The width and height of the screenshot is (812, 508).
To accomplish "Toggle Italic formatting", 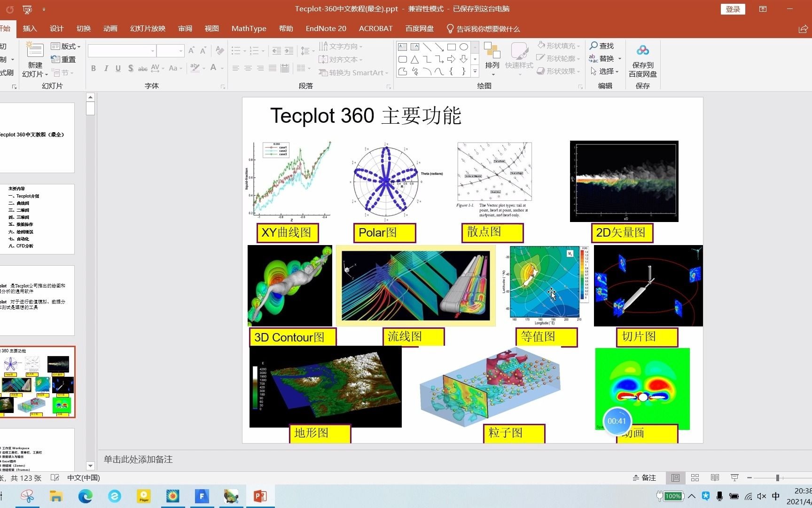I will tap(106, 68).
